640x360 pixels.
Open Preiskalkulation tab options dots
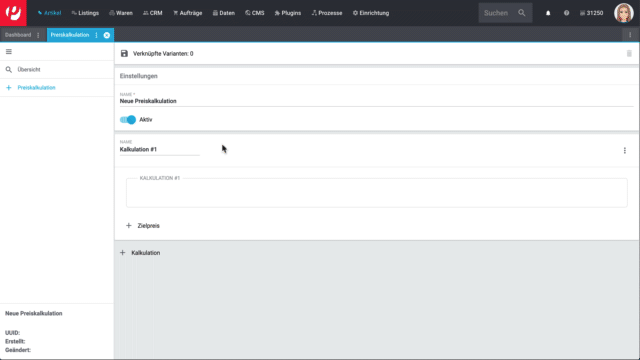(96, 35)
